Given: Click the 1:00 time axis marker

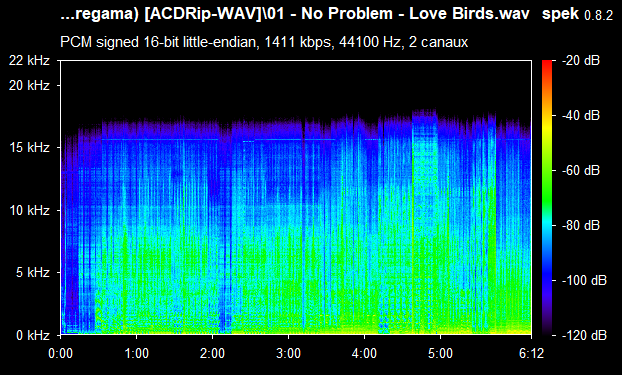Looking at the screenshot, I should [136, 353].
